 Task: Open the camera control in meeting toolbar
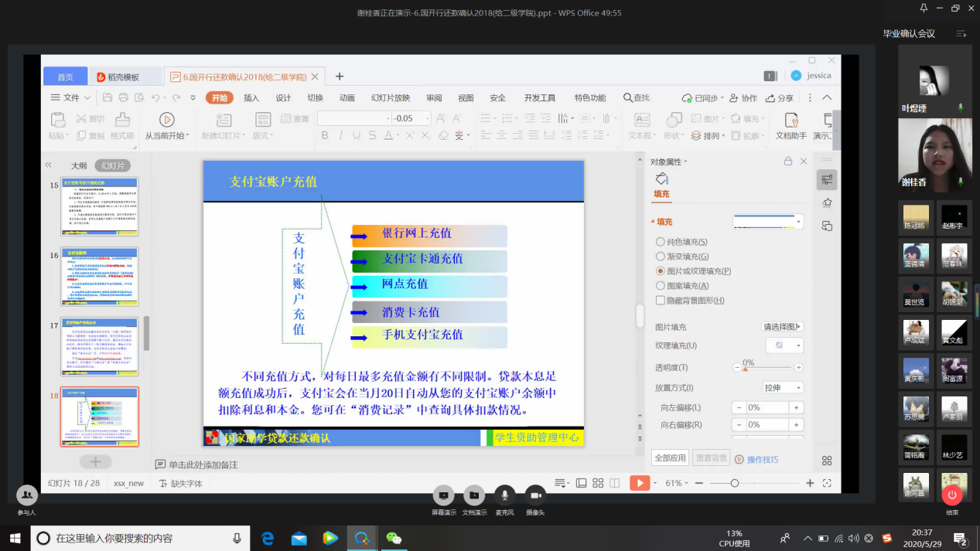coord(535,495)
